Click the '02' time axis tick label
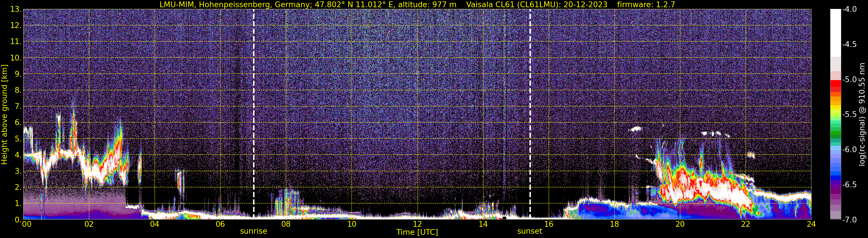This screenshot has height=238, width=868. [89, 224]
